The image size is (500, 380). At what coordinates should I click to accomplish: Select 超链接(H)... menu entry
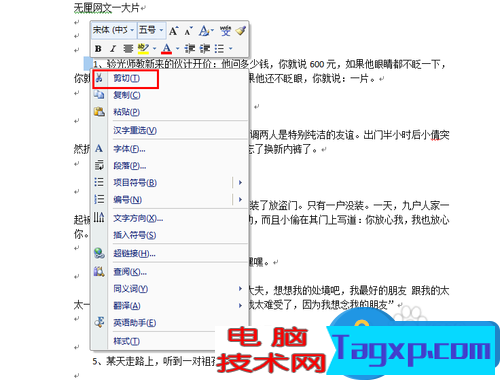click(x=170, y=254)
